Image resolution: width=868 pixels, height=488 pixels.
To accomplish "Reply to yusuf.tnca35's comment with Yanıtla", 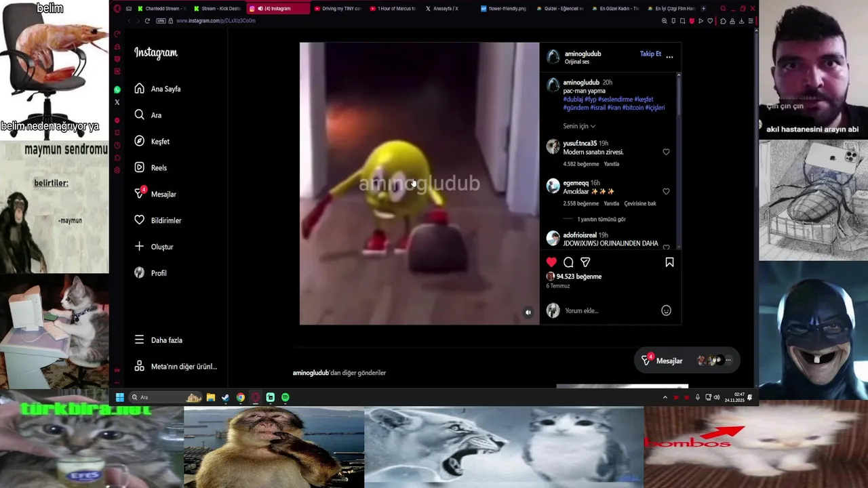I will (612, 164).
